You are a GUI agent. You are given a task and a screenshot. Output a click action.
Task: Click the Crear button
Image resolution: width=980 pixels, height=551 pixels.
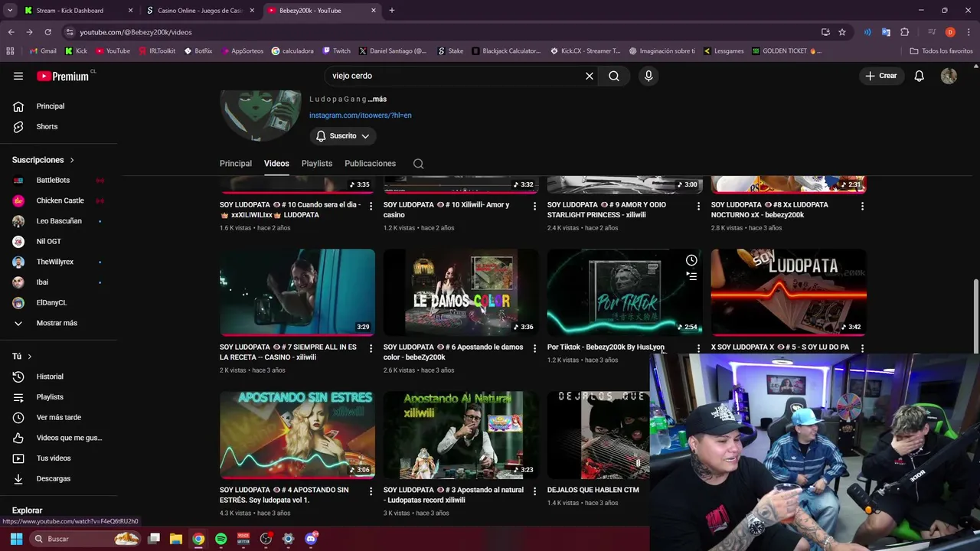[880, 76]
